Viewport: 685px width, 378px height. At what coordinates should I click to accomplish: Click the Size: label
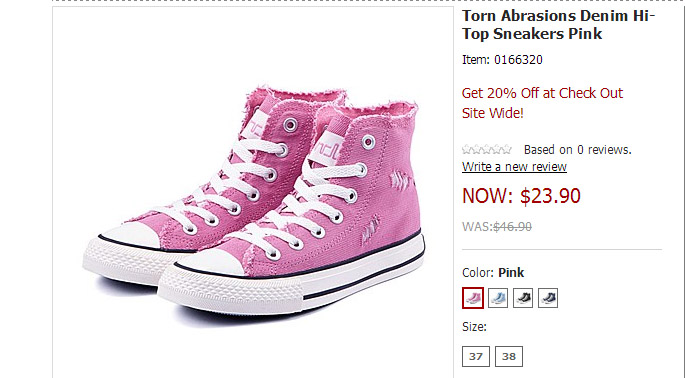[x=474, y=327]
